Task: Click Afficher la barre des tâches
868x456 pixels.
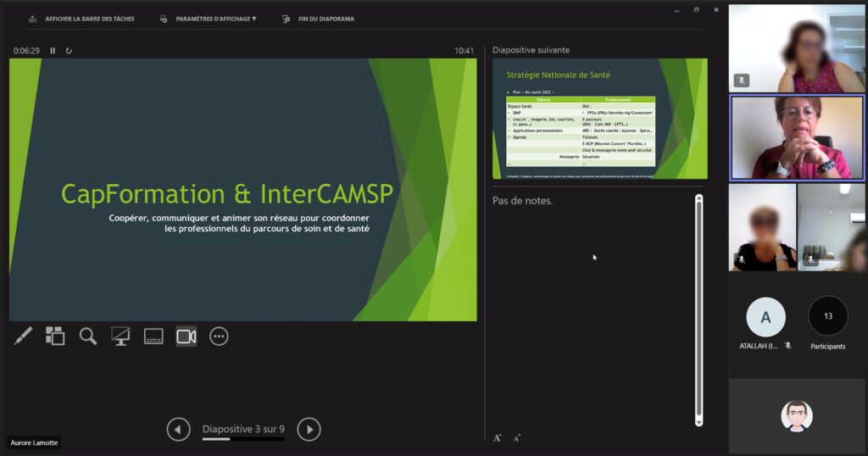Action: tap(82, 19)
